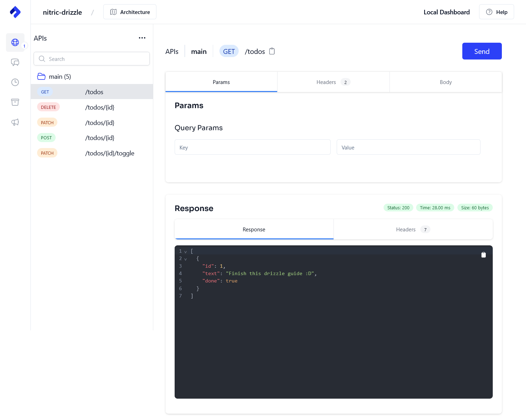
Task: Click the search magnifier in APIs panel
Action: (42, 59)
